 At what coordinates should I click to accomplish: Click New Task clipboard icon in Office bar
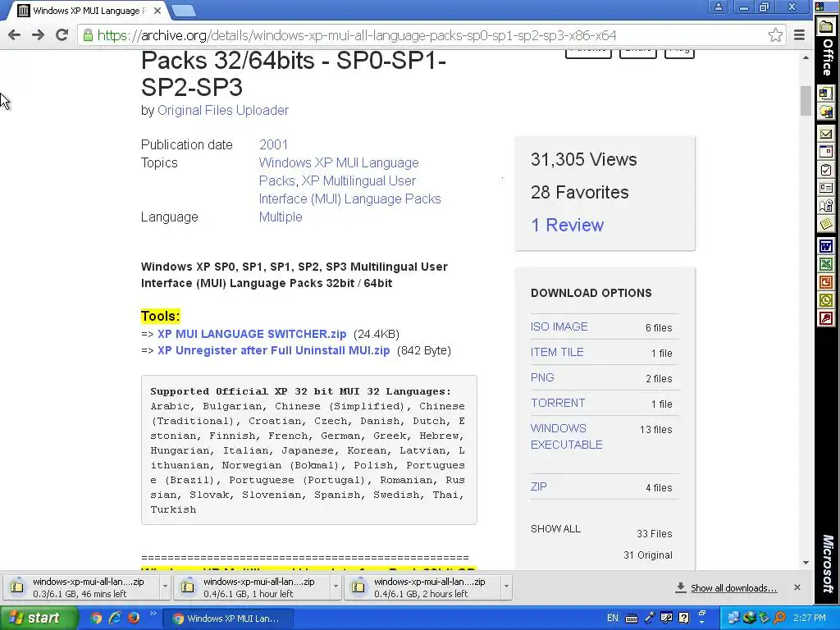[x=826, y=170]
